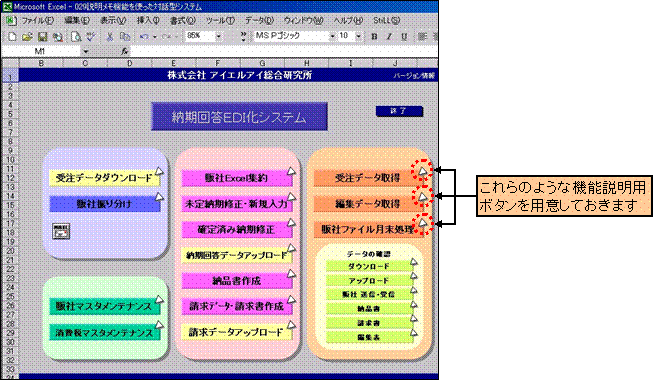The height and width of the screenshot is (381, 653).
Task: Click the Print Preview toolbar icon
Action: (x=75, y=37)
